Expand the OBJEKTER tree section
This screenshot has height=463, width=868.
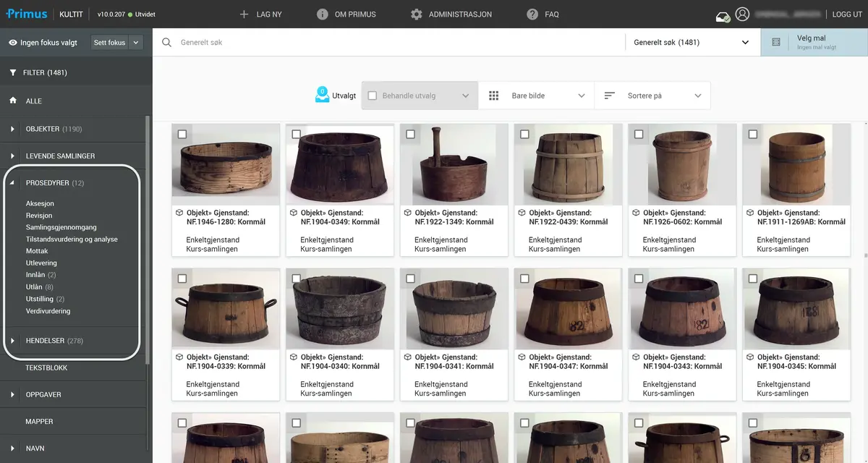point(13,129)
